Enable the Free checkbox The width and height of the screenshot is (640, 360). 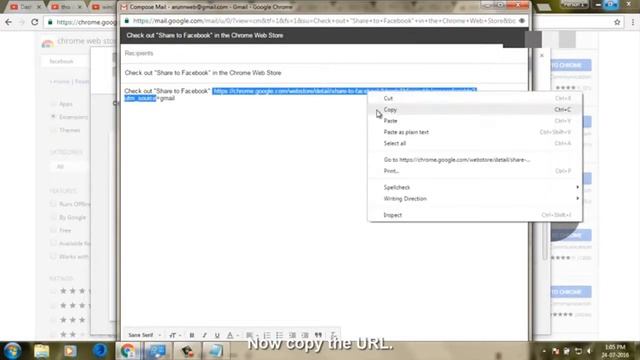click(x=53, y=230)
